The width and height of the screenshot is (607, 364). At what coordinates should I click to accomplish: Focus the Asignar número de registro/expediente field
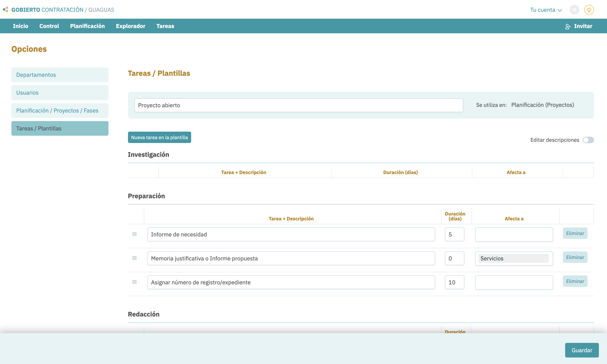tap(291, 282)
